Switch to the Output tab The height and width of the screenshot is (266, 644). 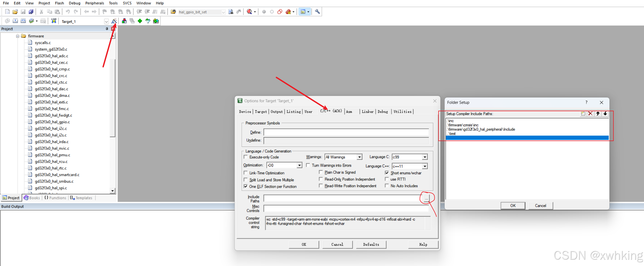[x=277, y=112]
